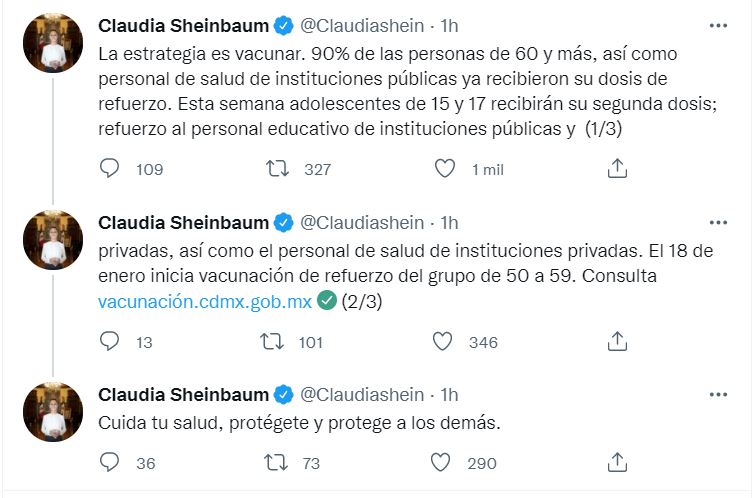Screen dimensions: 755x498
Task: Open @Claudiashein handle in first tweet
Action: pos(362,26)
